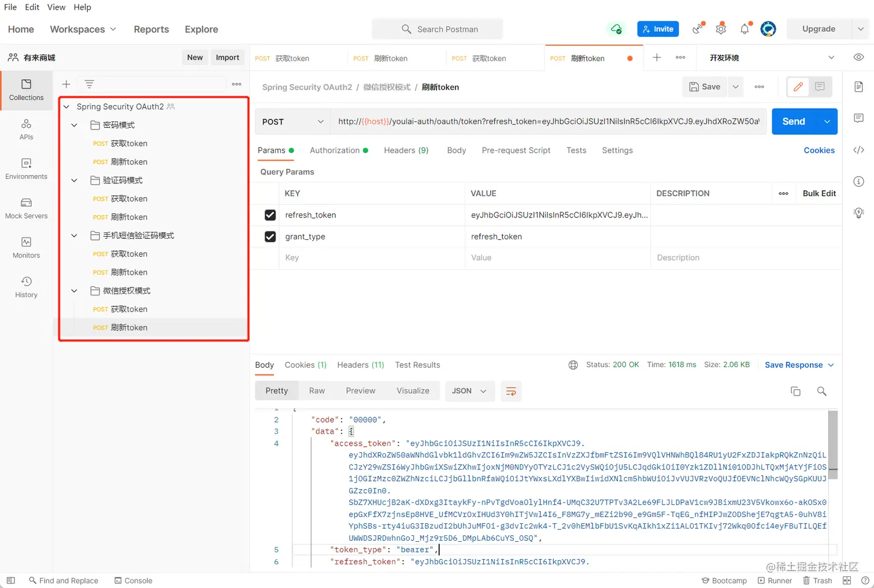Open the documentation icon in right sidebar
This screenshot has height=588, width=874.
858,87
